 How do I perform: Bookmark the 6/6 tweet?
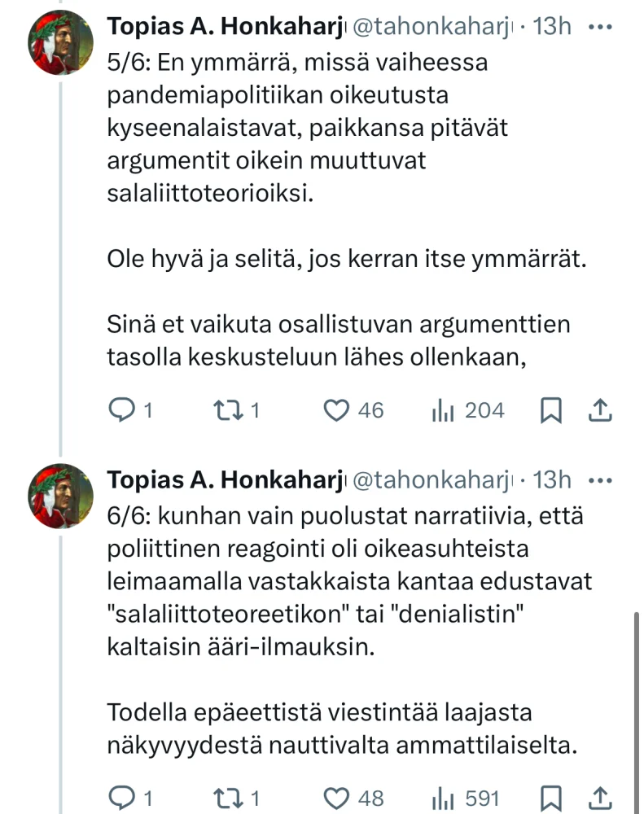tap(551, 797)
